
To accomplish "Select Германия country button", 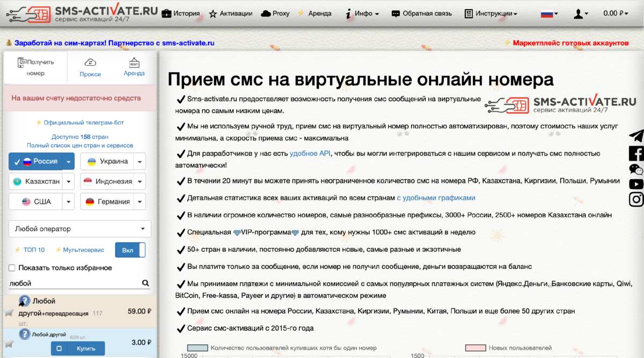I will coord(106,202).
